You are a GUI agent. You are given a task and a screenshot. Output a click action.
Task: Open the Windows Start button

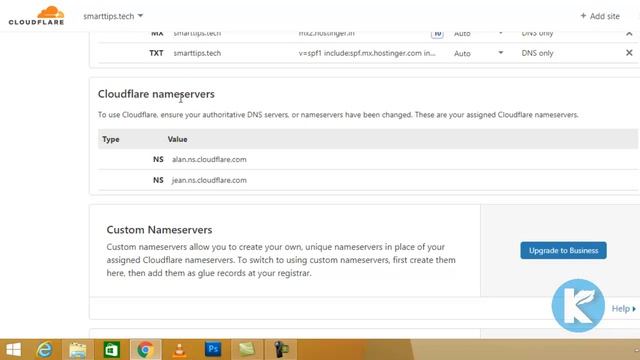[13, 349]
